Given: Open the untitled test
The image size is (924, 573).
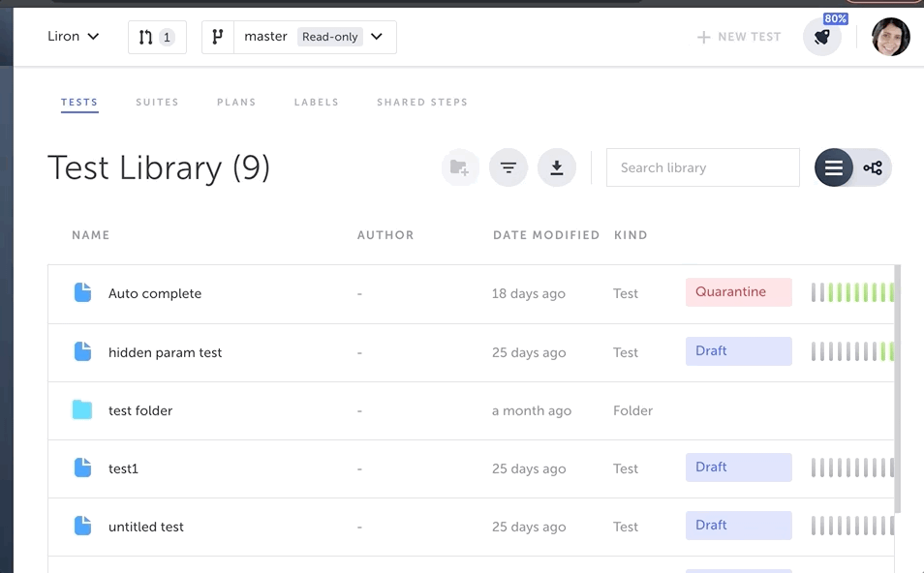Looking at the screenshot, I should pos(146,527).
